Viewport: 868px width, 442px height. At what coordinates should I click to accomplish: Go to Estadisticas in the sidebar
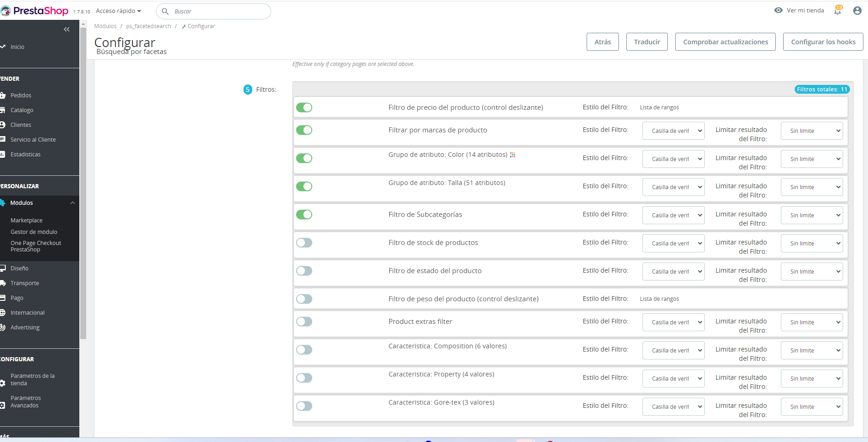(26, 155)
